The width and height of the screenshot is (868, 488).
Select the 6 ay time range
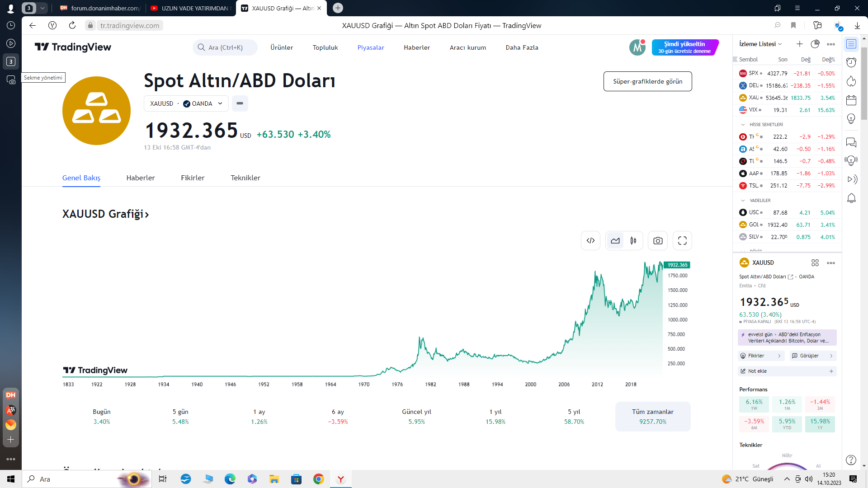coord(338,417)
